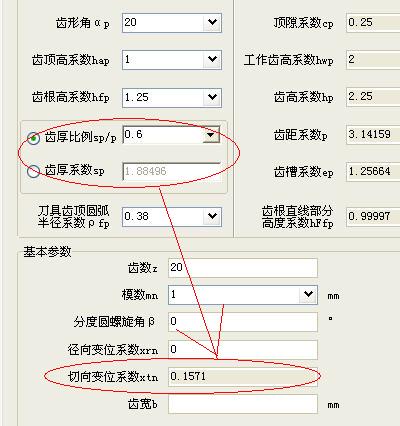Click the 齿形角αp value text box

pyautogui.click(x=163, y=23)
